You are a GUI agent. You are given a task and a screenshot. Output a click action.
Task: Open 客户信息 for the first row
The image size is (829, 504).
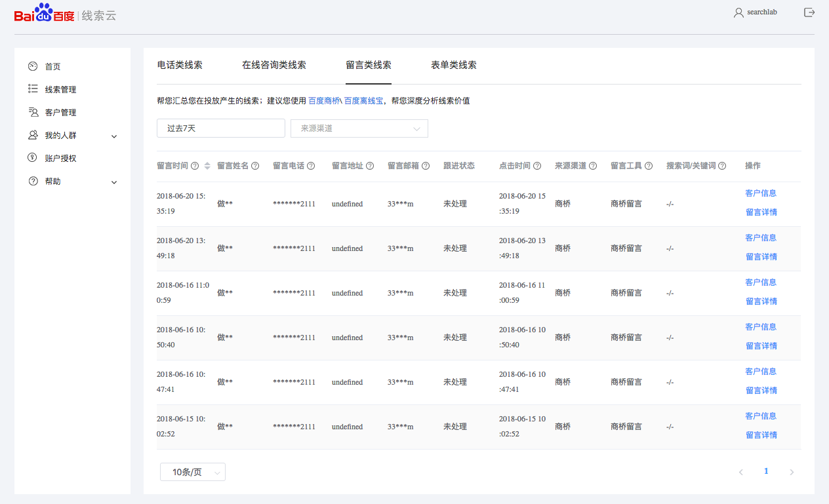[x=761, y=193]
